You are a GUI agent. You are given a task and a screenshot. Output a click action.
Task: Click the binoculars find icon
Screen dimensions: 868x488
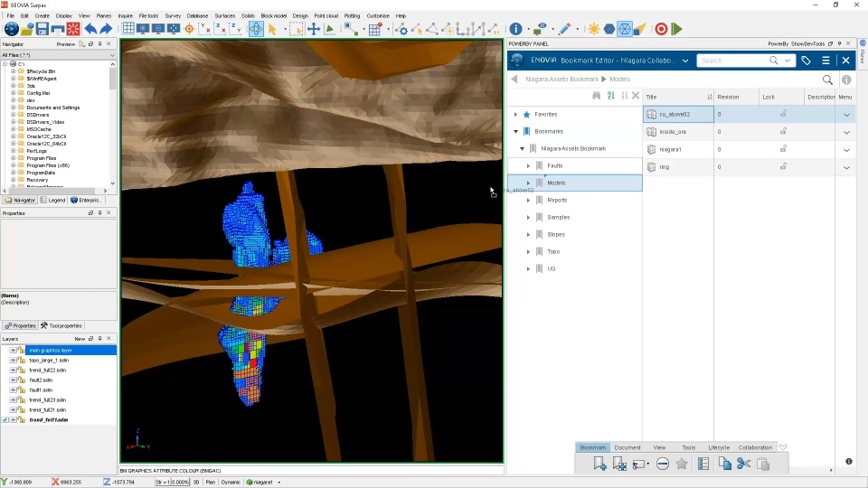[596, 96]
